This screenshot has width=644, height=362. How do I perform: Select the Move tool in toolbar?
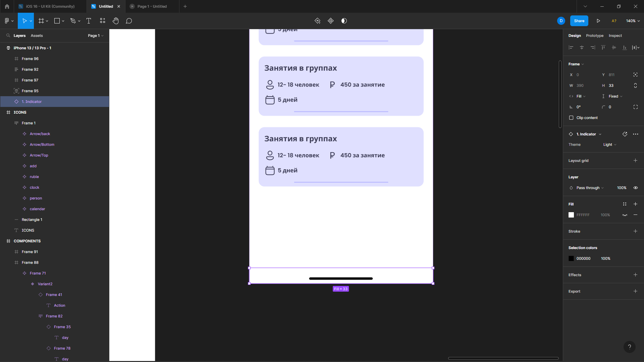click(x=25, y=21)
